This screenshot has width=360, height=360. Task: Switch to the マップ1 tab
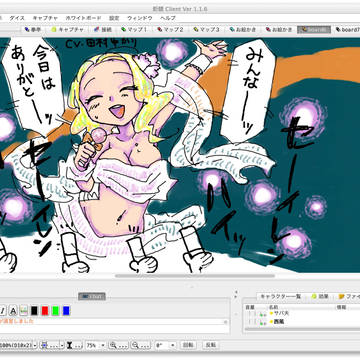tap(134, 29)
